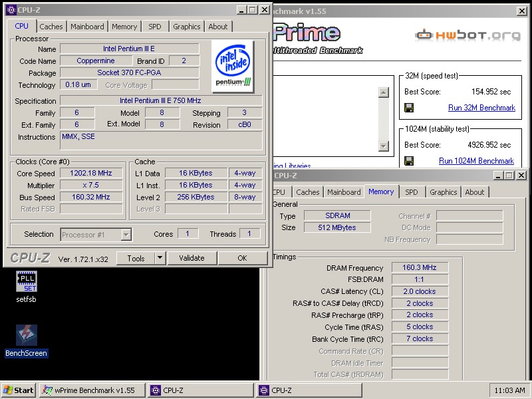532x399 pixels.
Task: Open the SPD tab in front CPU-Z window
Action: (155, 27)
